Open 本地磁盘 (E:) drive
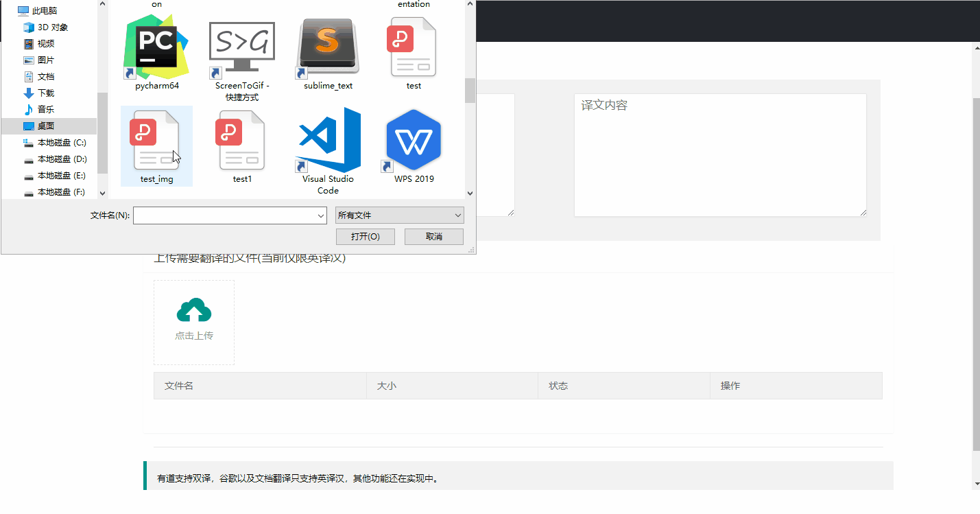This screenshot has width=980, height=514. (55, 176)
